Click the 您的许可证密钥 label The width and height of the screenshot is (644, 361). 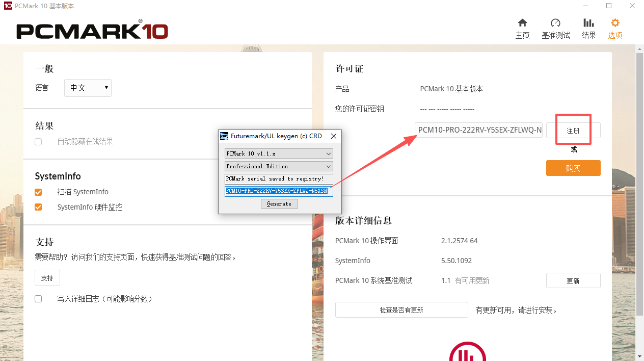(360, 109)
